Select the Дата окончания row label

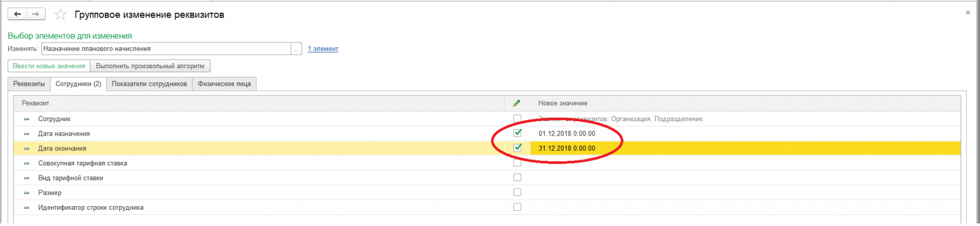[62, 149]
